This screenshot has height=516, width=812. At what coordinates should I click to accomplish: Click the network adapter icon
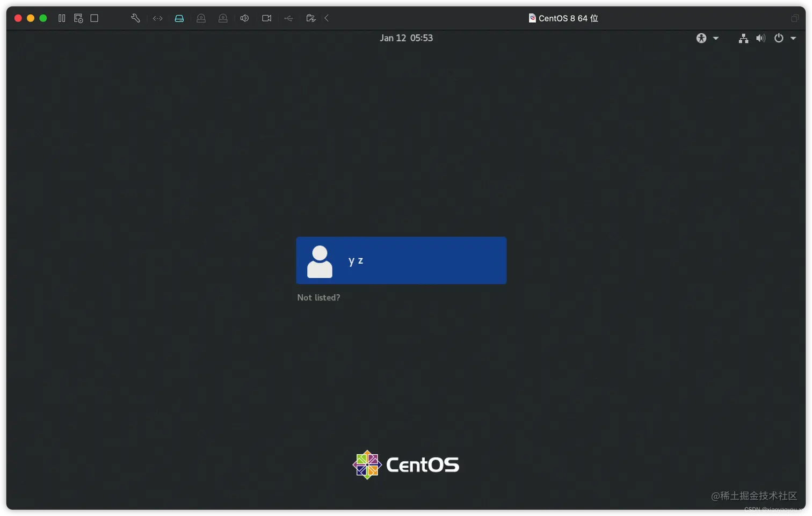pyautogui.click(x=157, y=18)
